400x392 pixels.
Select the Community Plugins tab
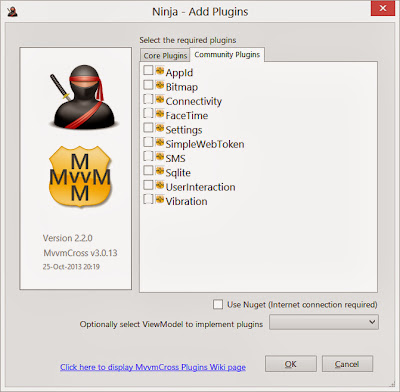point(227,55)
